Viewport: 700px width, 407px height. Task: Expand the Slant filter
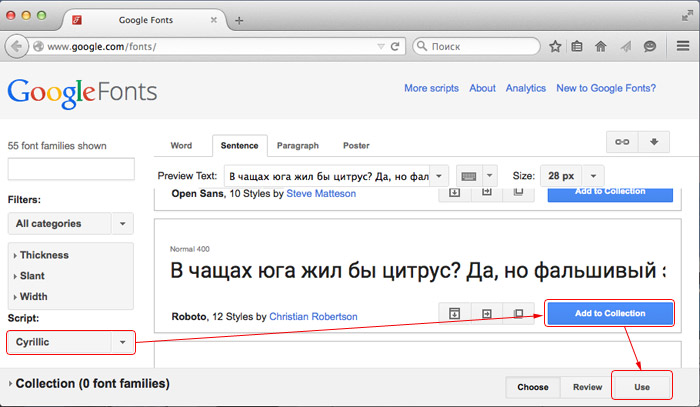click(29, 276)
